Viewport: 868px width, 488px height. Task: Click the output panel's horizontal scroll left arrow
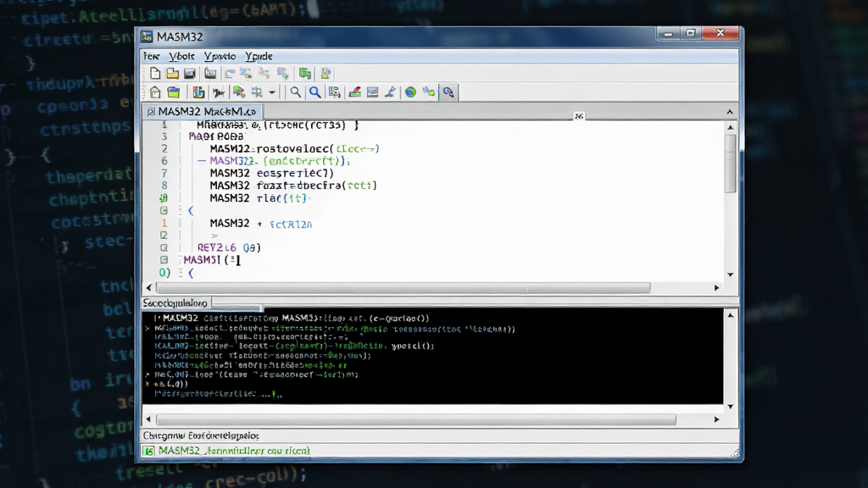pos(148,419)
